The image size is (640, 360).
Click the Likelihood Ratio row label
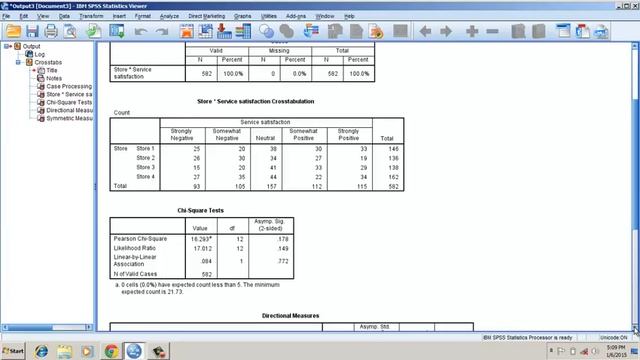point(134,248)
